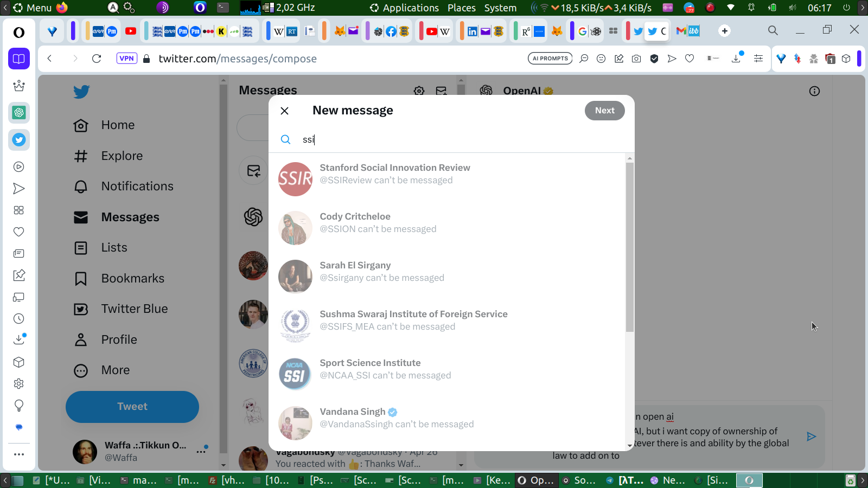The height and width of the screenshot is (488, 868).
Task: Open Opera sidebar settings gear
Action: [x=19, y=384]
